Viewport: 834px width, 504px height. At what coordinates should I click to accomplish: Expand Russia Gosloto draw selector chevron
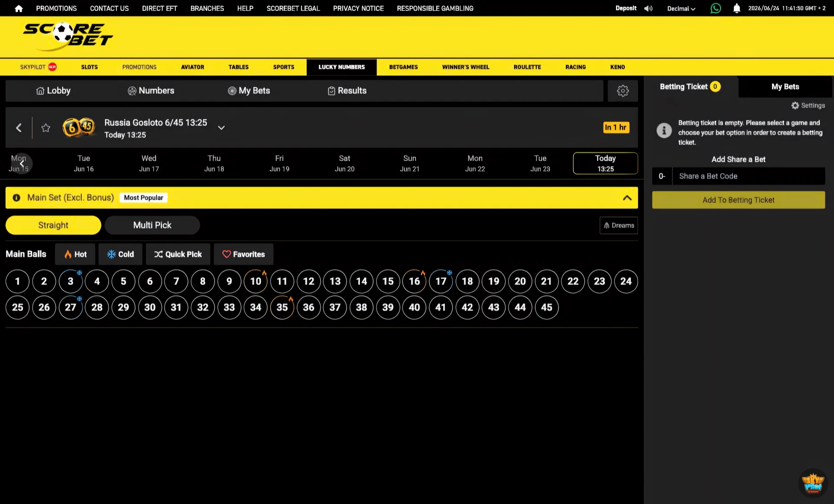(221, 128)
